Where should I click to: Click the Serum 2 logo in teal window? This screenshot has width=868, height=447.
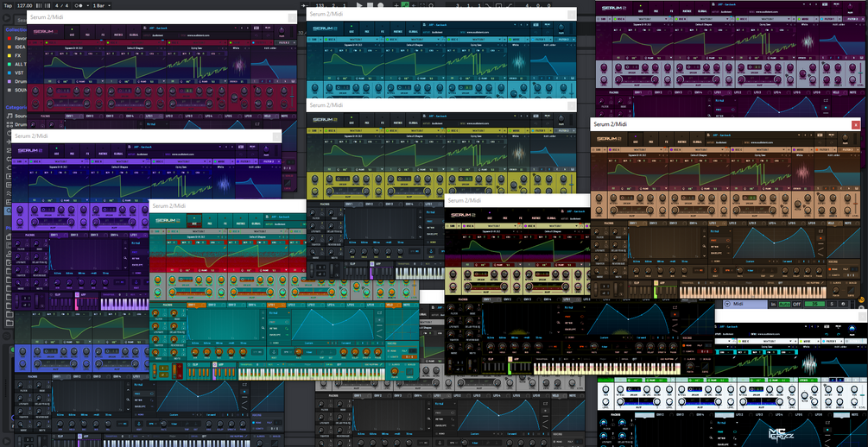click(168, 221)
